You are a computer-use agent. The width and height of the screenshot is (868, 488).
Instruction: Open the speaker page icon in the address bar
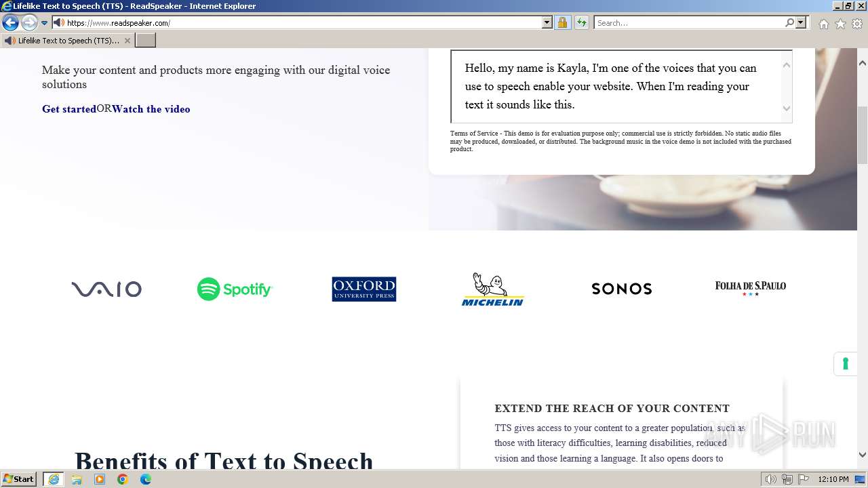tap(59, 23)
